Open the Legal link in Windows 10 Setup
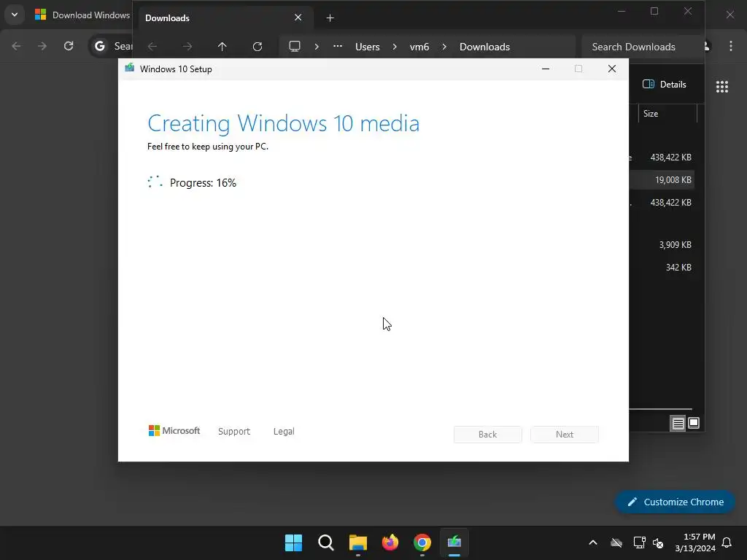This screenshot has height=560, width=747. click(x=284, y=431)
